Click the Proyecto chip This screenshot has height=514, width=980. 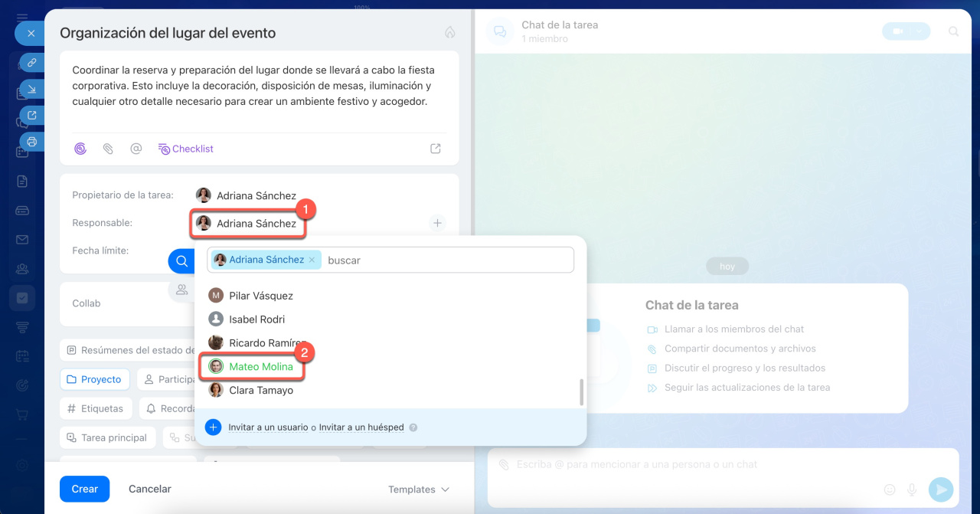pyautogui.click(x=94, y=379)
